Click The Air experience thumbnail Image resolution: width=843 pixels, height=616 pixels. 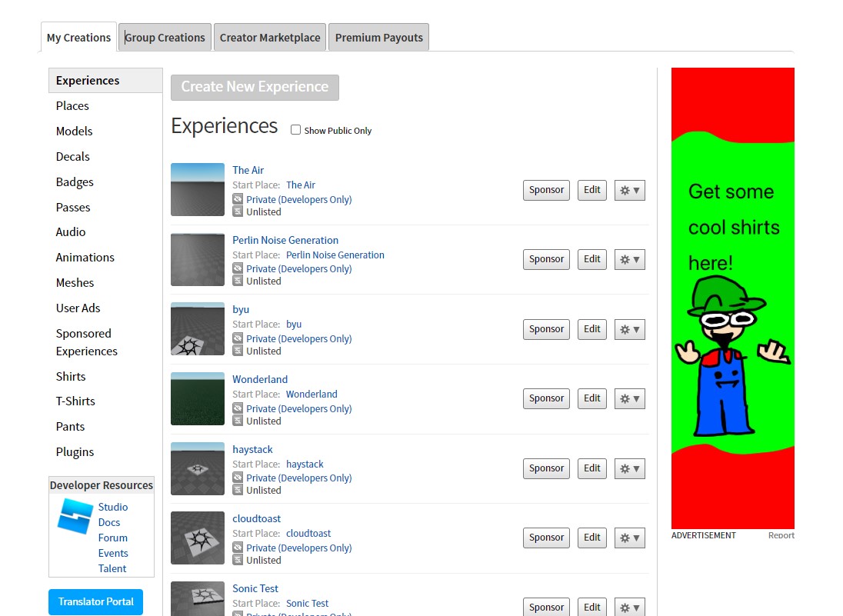(198, 189)
